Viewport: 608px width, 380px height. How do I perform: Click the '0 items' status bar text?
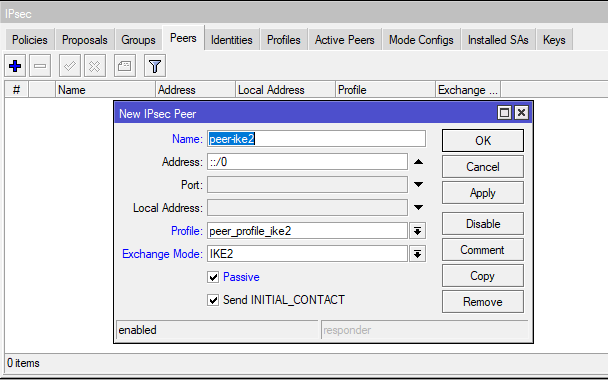coord(23,363)
